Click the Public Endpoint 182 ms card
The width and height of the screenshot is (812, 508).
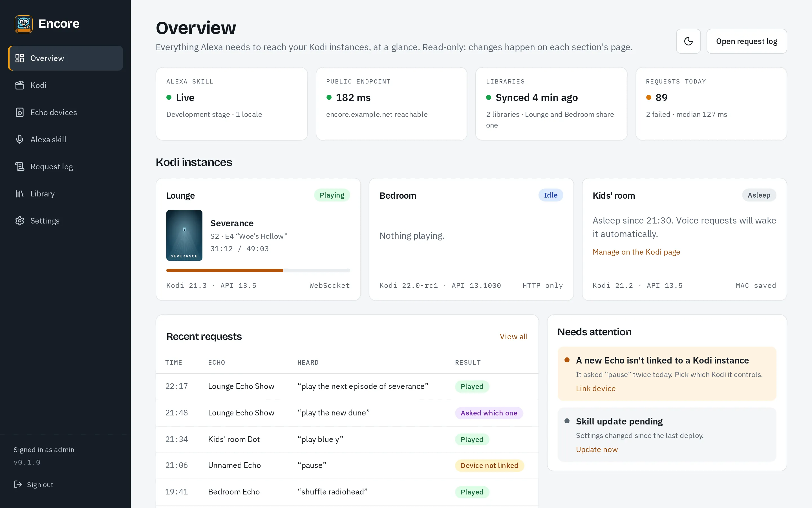pos(391,104)
